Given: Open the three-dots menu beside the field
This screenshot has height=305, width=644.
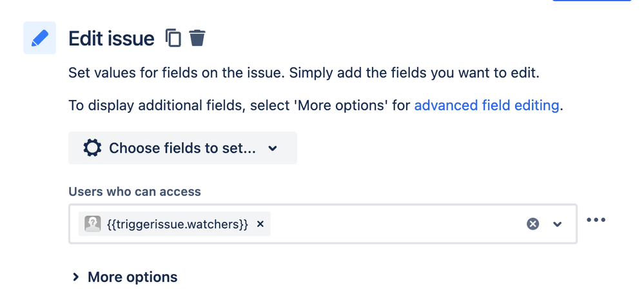Looking at the screenshot, I should coord(596,220).
